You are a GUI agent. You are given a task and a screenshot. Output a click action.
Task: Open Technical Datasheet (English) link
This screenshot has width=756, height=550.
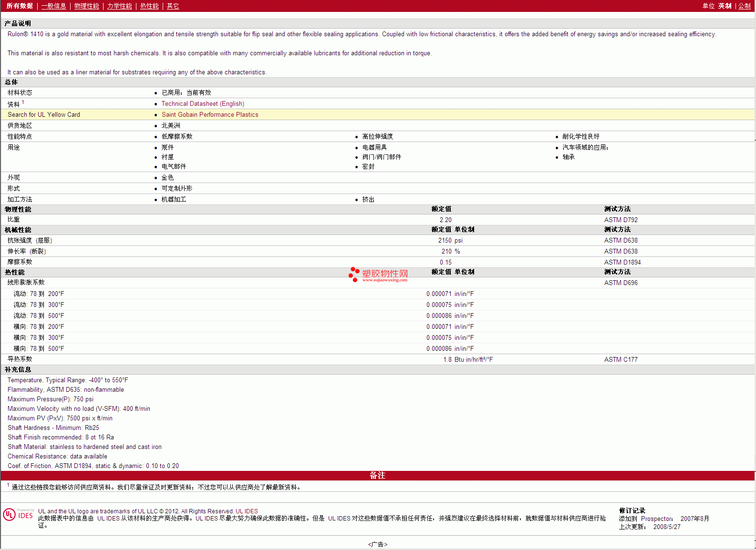tap(203, 104)
